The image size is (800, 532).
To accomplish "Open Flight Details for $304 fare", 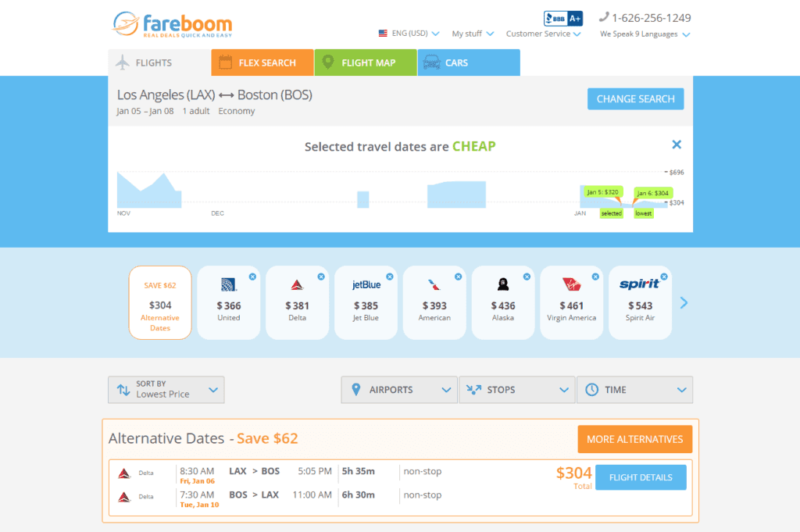I will click(x=641, y=477).
